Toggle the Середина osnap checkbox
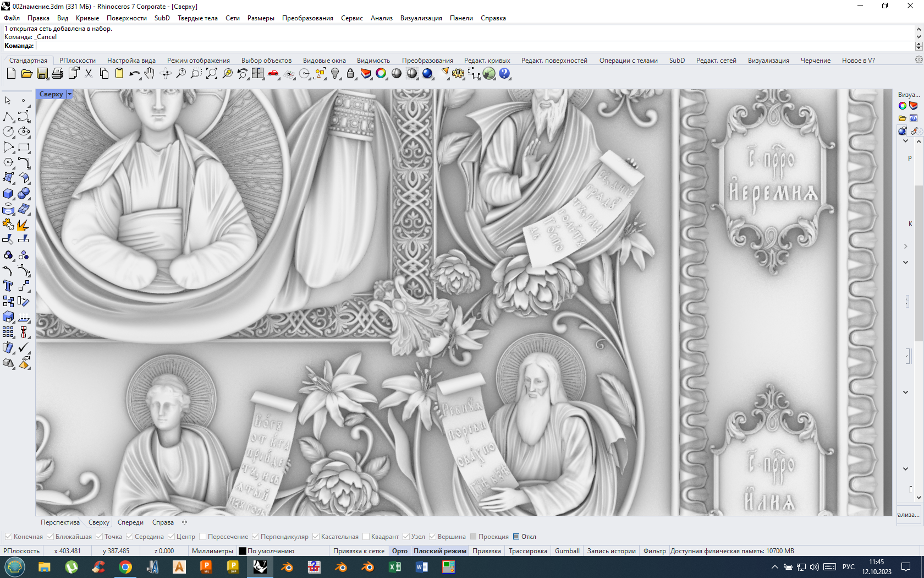This screenshot has width=924, height=578. [129, 537]
